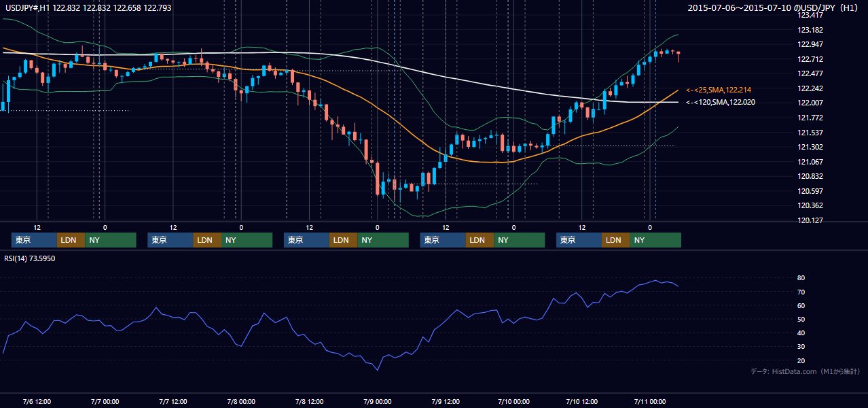Viewport: 868px width, 408px height.
Task: Click the RSI scale value 60
Action: [x=801, y=305]
